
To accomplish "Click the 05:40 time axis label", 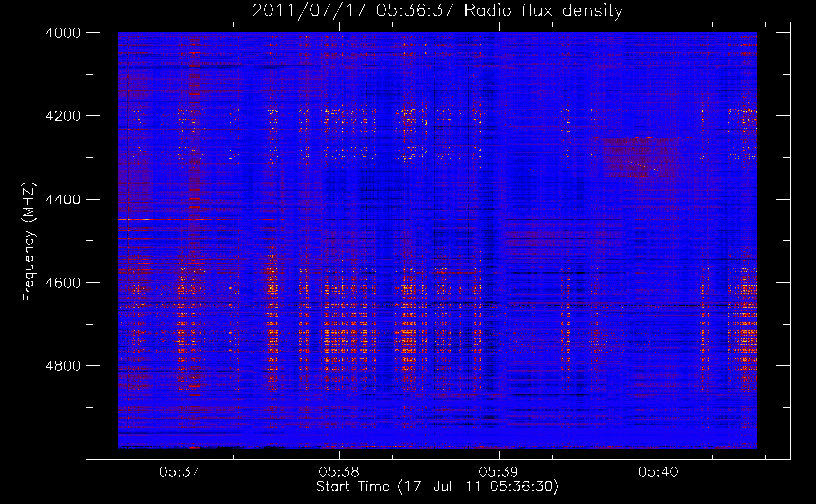I will pos(659,472).
